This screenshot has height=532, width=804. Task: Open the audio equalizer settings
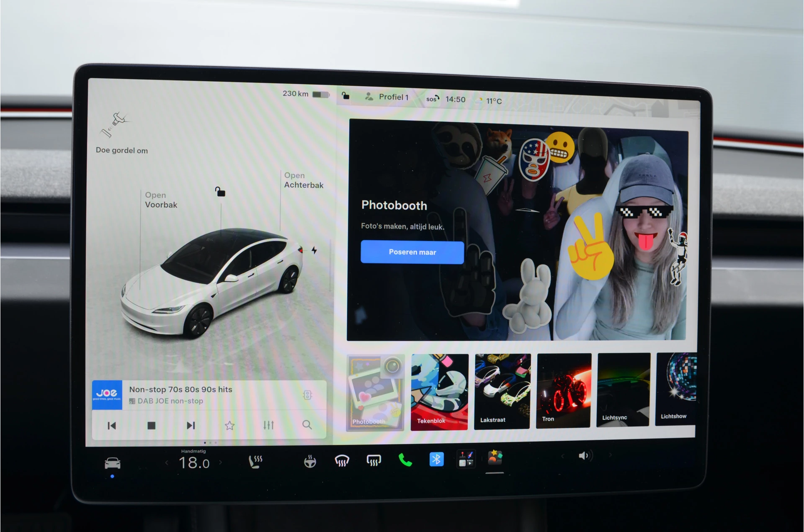[268, 425]
